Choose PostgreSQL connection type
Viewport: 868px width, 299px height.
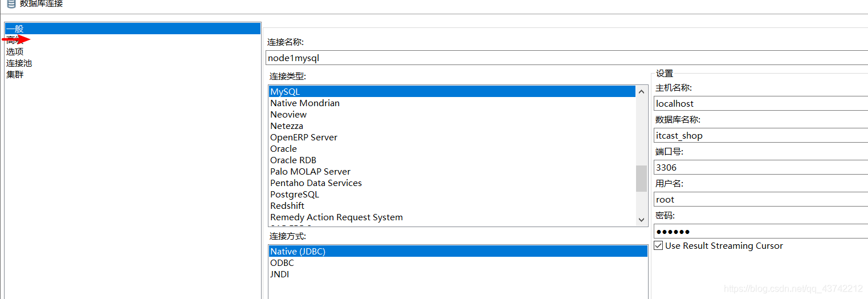pos(295,194)
